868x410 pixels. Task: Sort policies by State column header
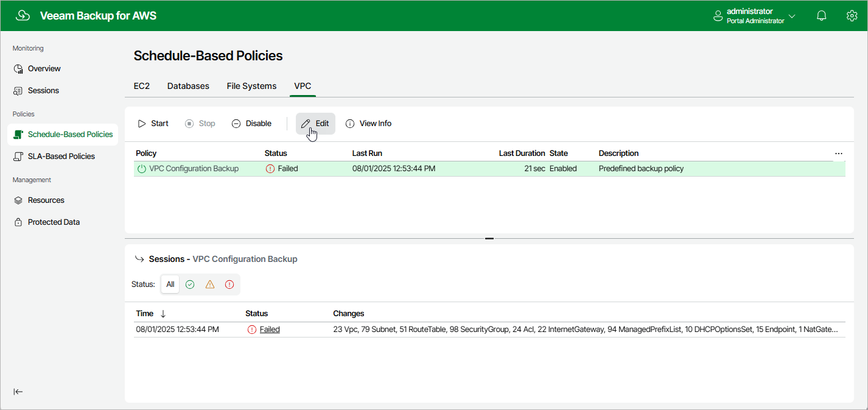[x=559, y=153]
